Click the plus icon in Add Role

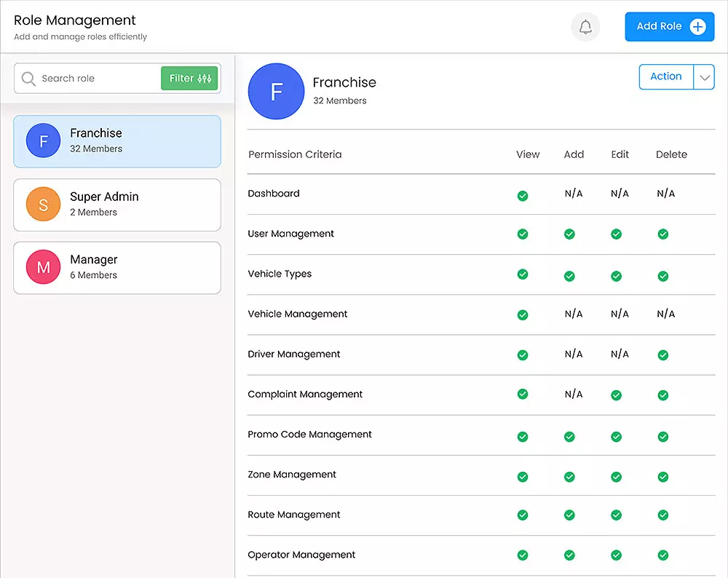[698, 26]
